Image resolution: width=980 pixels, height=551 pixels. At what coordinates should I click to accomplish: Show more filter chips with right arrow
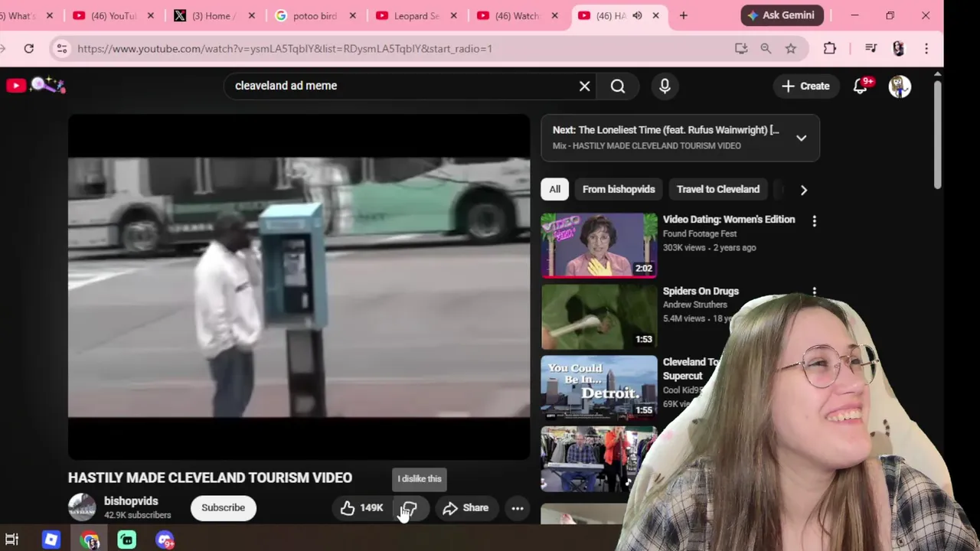click(x=803, y=190)
